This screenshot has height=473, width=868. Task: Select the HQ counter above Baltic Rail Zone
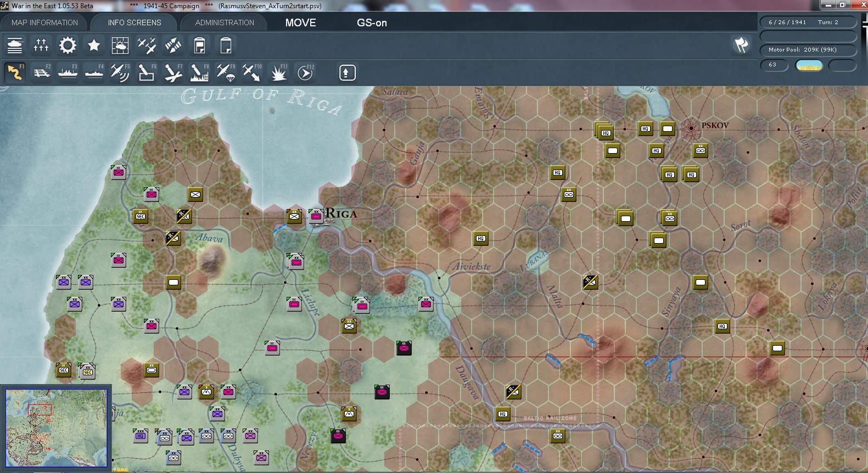(x=503, y=414)
